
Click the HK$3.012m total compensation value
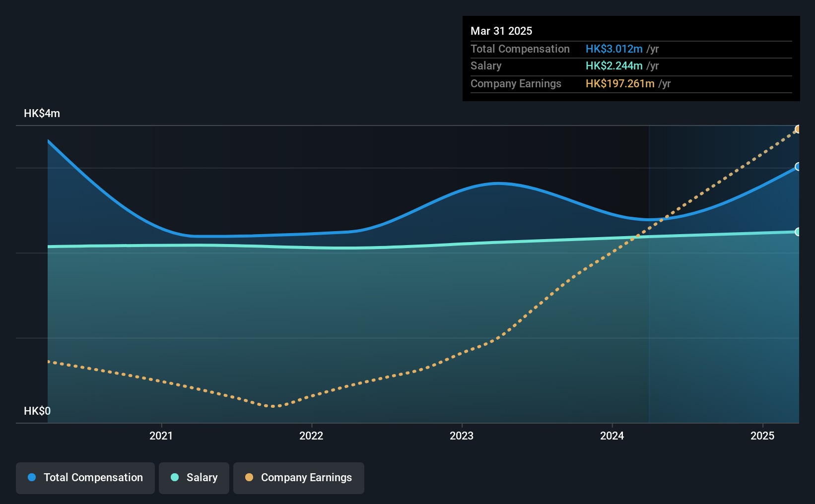(x=614, y=49)
